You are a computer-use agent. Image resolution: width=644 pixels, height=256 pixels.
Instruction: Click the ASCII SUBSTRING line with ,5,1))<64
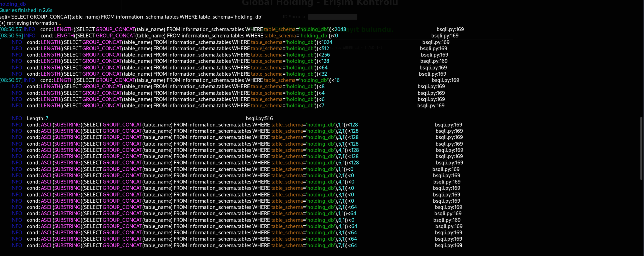192,239
